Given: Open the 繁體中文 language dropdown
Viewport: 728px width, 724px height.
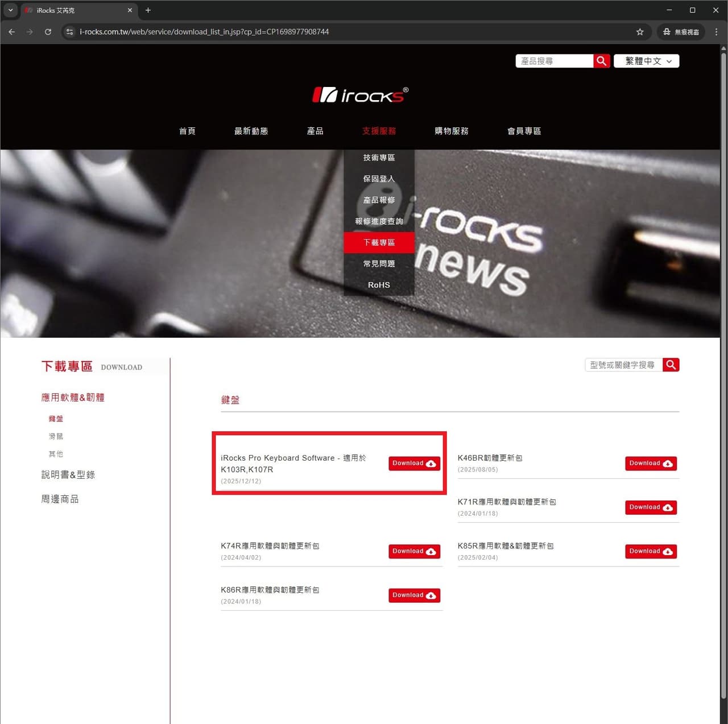Looking at the screenshot, I should pos(647,61).
